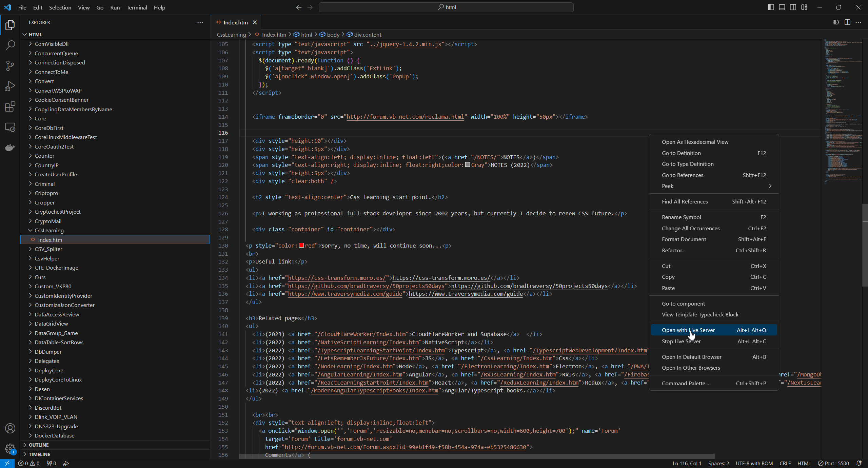
Task: Click HEX editor icon in editor toolbar
Action: 836,22
